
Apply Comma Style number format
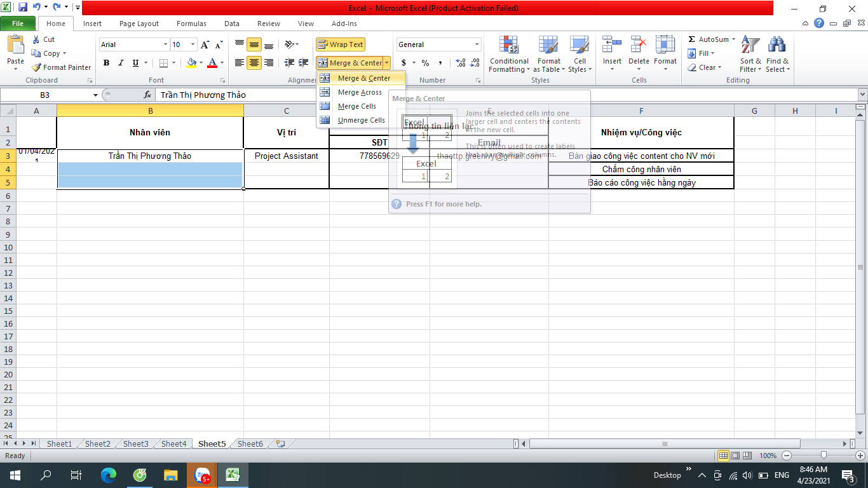(x=440, y=63)
